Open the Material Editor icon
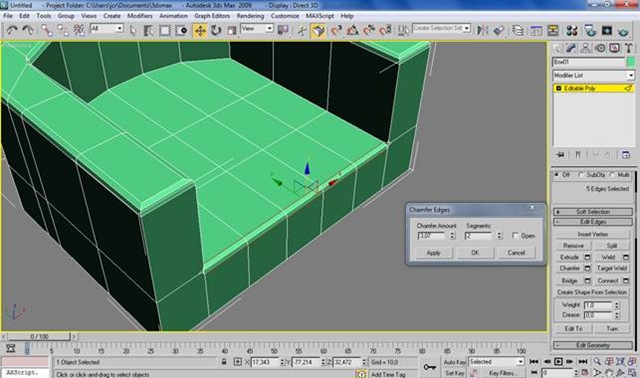 coord(571,31)
